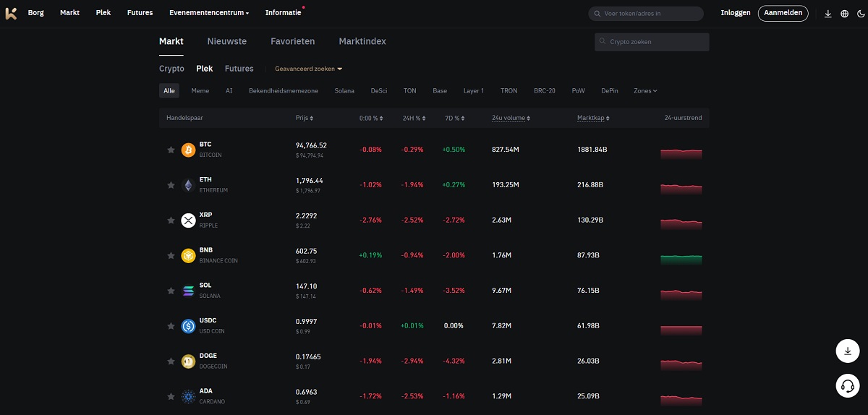The image size is (868, 415).
Task: Click the Cardano coin icon
Action: click(x=188, y=396)
